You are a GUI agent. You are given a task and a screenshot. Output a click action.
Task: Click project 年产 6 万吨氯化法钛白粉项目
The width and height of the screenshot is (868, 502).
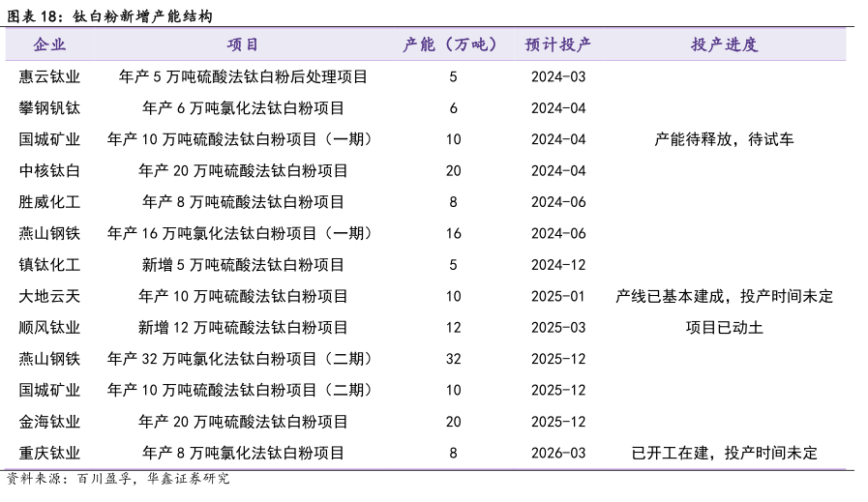[243, 108]
